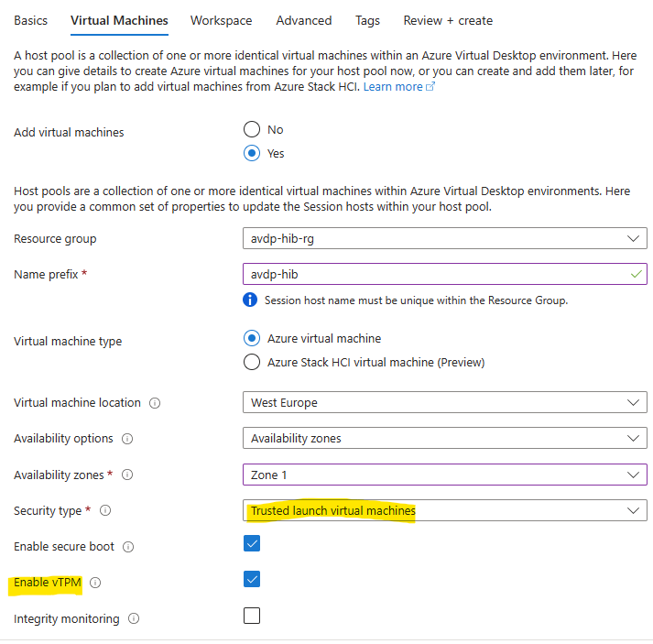Select Virtual Machines tab

click(120, 20)
